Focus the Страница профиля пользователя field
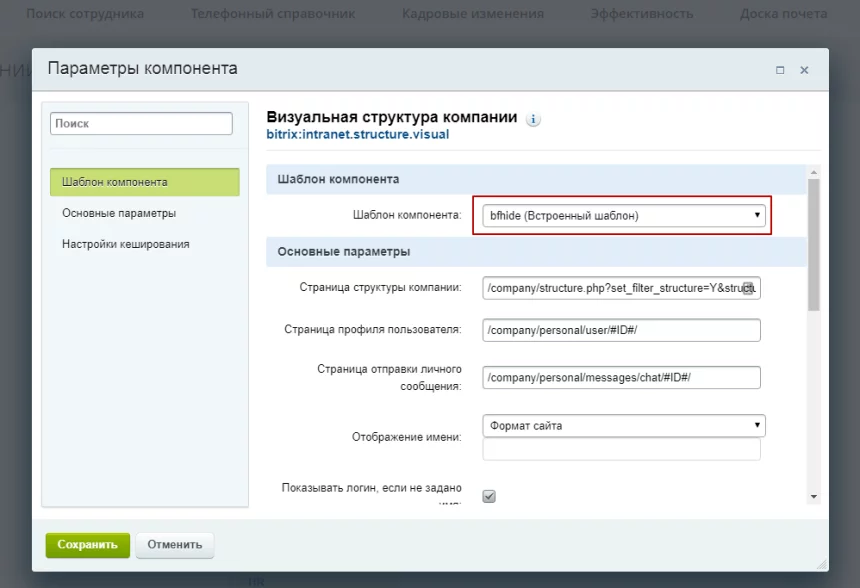 (621, 330)
